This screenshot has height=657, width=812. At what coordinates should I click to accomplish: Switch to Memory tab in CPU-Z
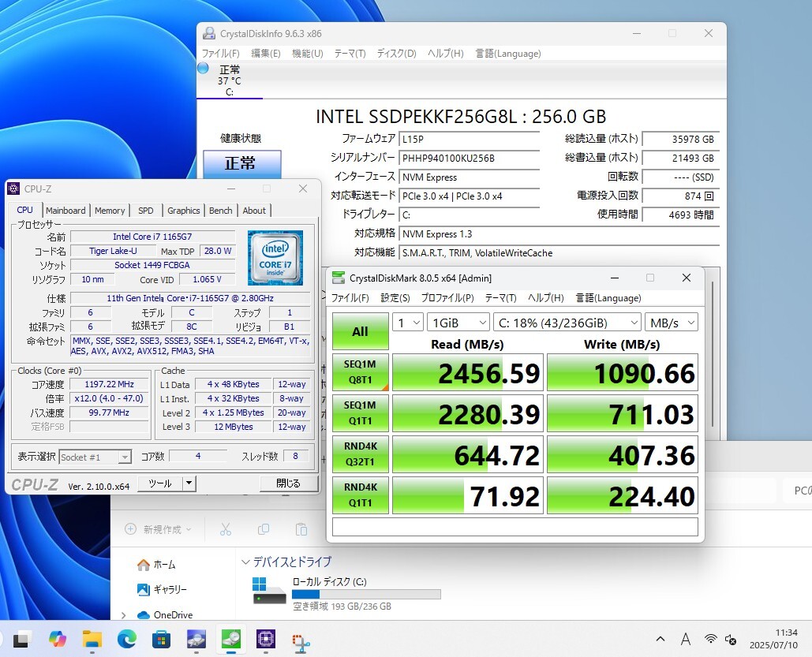click(110, 211)
